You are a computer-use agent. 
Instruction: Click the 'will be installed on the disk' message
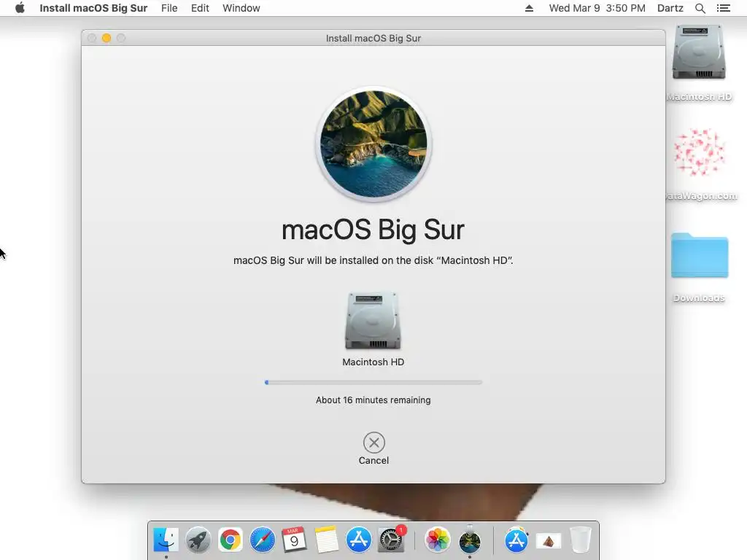point(373,260)
